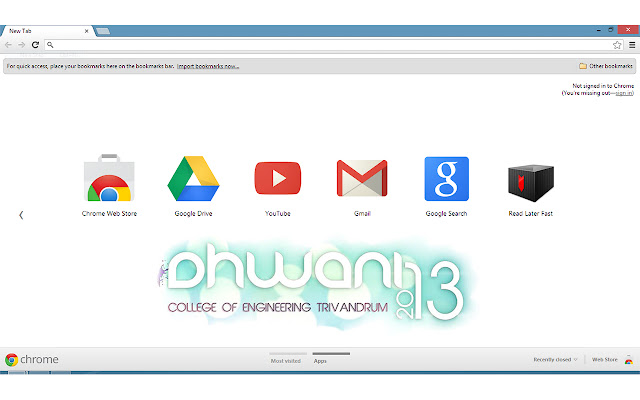The width and height of the screenshot is (640, 400).
Task: Launch the Google Search app
Action: pyautogui.click(x=447, y=179)
